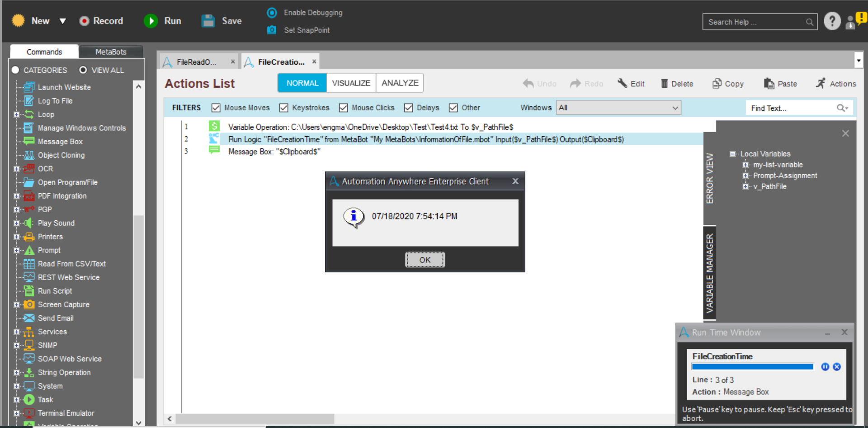Click the Paste clipboard icon
The width and height of the screenshot is (868, 428).
[x=769, y=83]
